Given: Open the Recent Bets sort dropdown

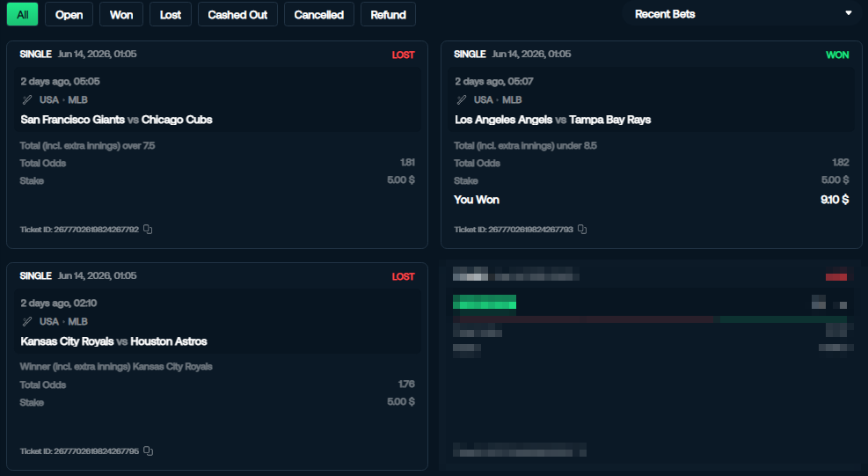Looking at the screenshot, I should [740, 14].
